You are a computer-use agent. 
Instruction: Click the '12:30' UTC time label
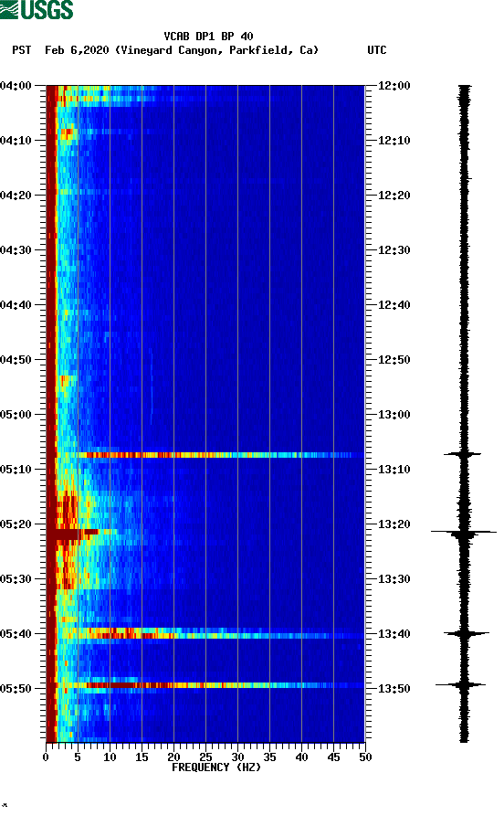coord(394,250)
